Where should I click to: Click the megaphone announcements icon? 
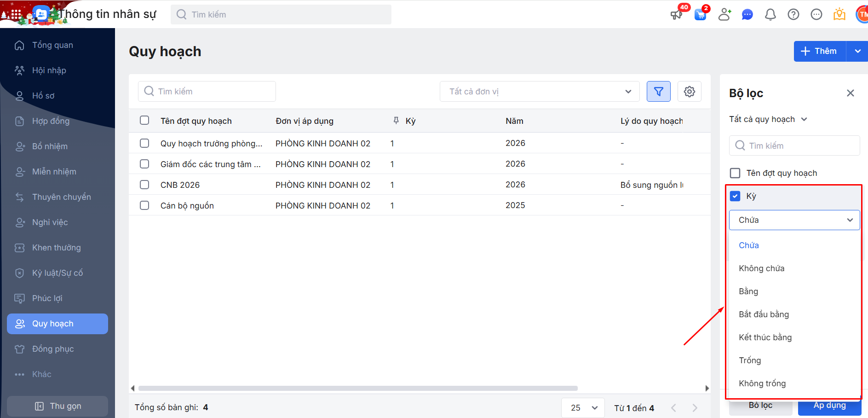[x=676, y=15]
